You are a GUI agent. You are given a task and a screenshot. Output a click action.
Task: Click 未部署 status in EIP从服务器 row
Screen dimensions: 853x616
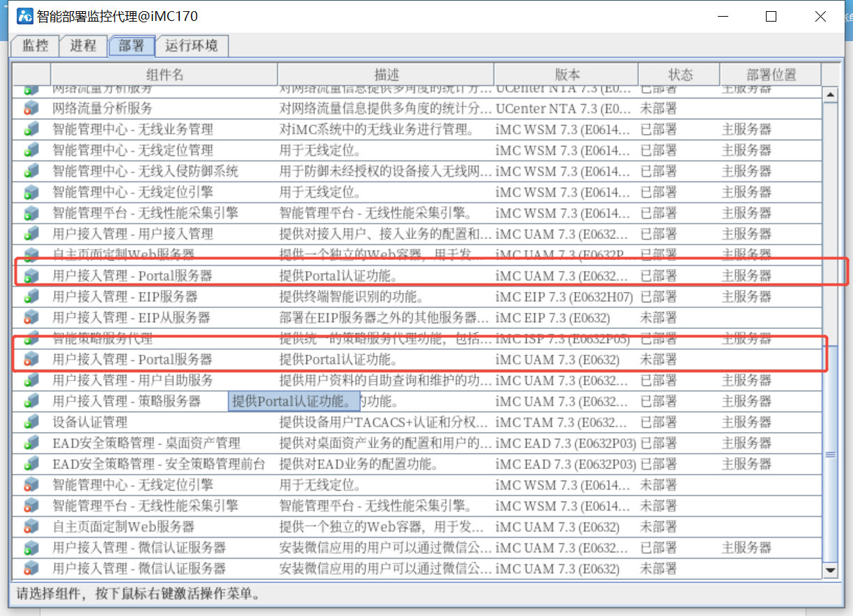click(659, 318)
